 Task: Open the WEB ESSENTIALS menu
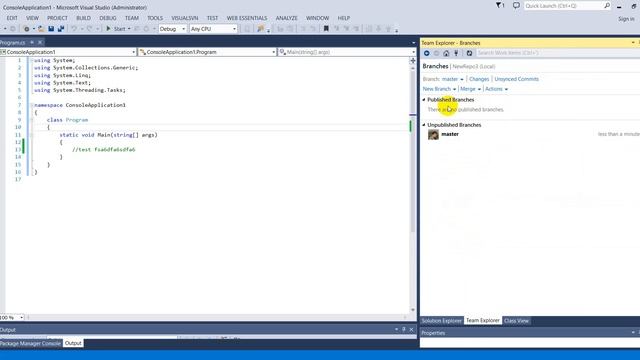coord(247,18)
